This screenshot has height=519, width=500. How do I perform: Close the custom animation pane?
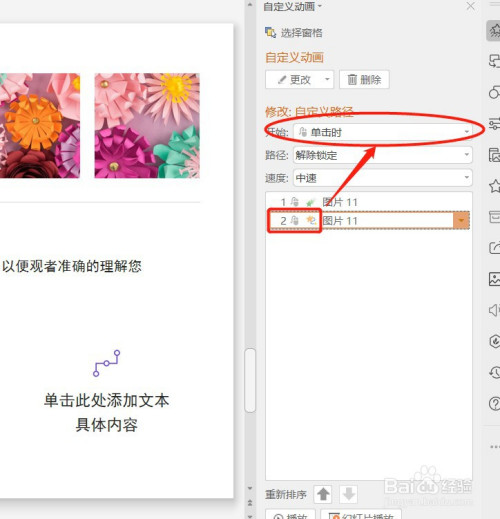click(471, 6)
